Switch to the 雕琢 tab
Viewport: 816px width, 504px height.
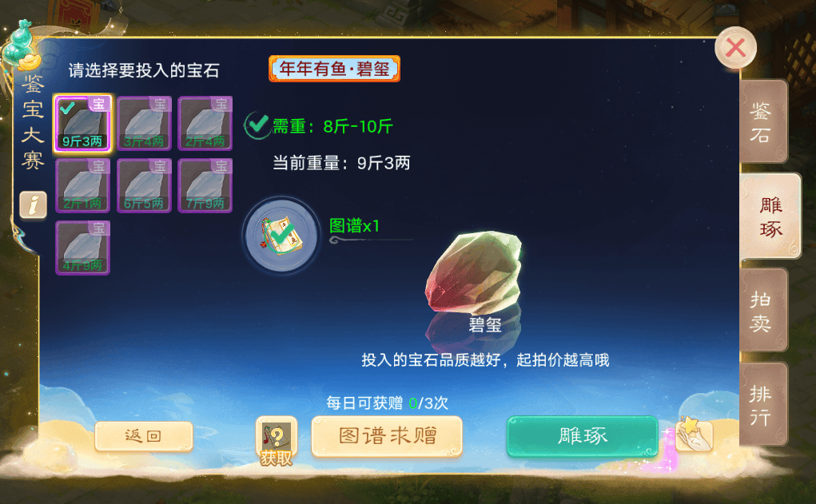pos(770,216)
